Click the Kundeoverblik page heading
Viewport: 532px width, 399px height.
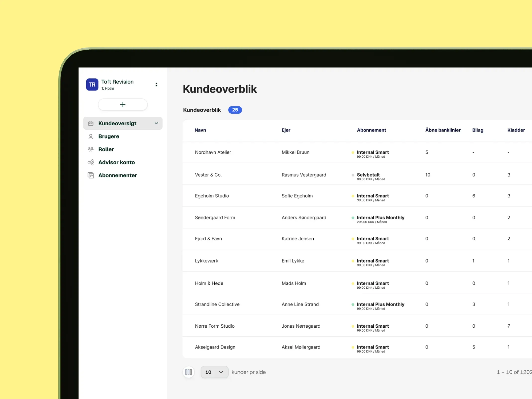coord(220,89)
